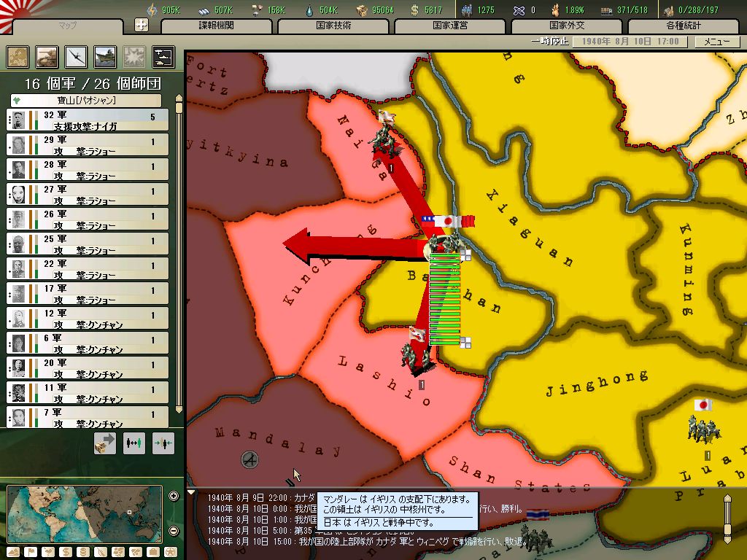Open the 国家運営 tab
This screenshot has width=747, height=560.
[449, 26]
